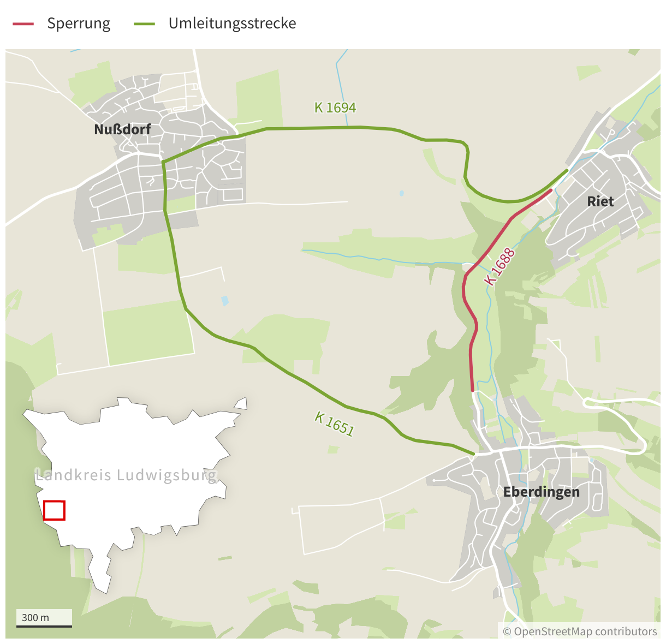
Task: Click the K 1694 road label
Action: pyautogui.click(x=335, y=108)
